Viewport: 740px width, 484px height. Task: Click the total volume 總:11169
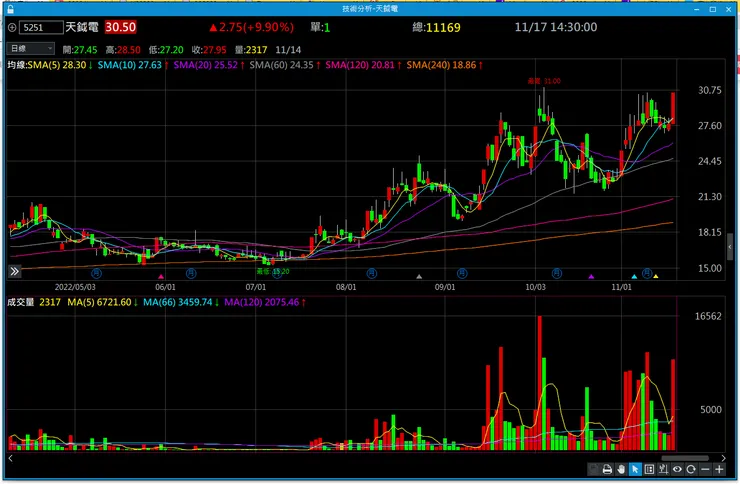pos(437,27)
